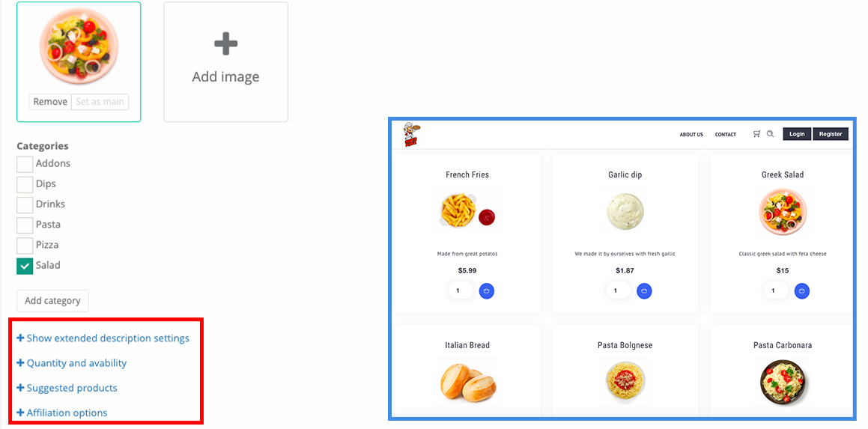Click the shopping cart icon in header
This screenshot has width=868, height=429.
pos(756,134)
